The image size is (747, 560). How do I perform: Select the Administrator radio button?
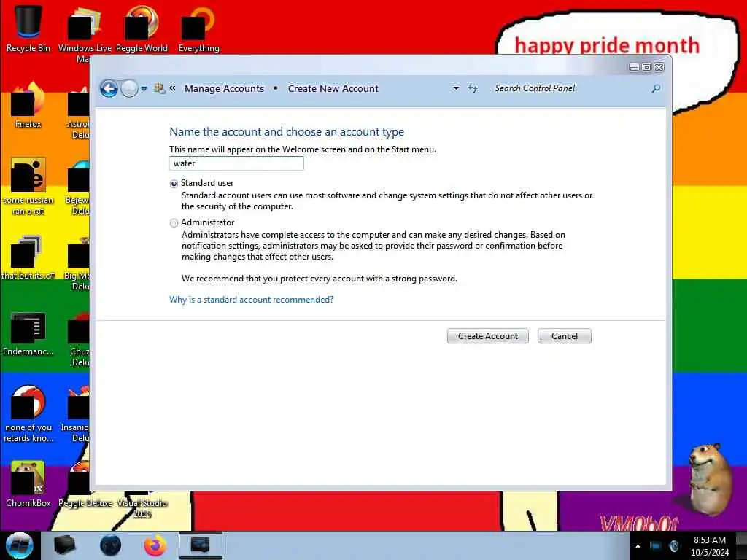[x=174, y=223]
